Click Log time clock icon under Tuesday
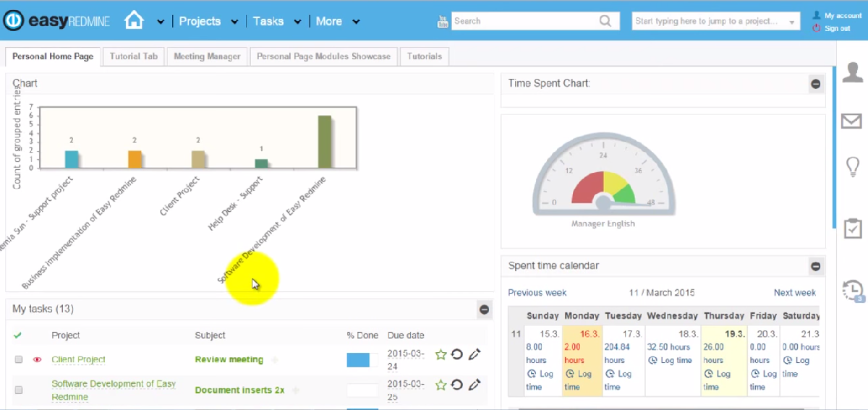 pos(610,374)
